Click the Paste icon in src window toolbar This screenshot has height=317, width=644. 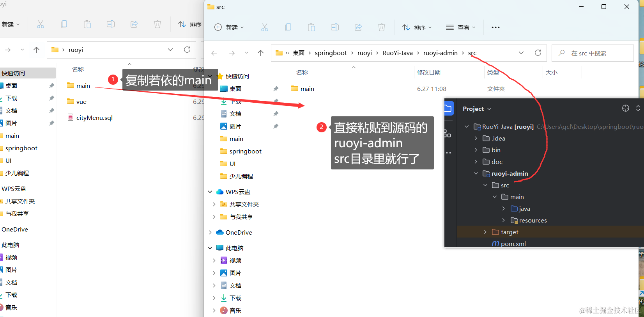pos(311,27)
